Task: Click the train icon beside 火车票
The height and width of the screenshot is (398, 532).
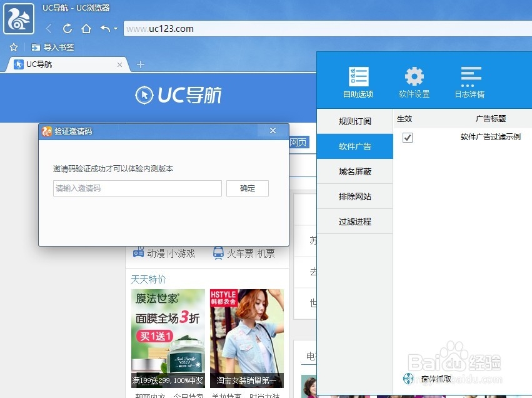Action: coord(219,253)
